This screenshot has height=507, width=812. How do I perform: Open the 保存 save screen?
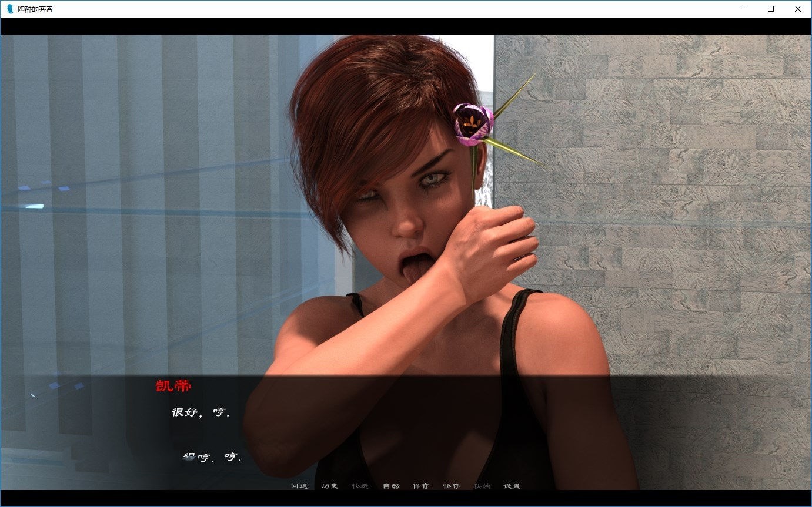pyautogui.click(x=420, y=486)
